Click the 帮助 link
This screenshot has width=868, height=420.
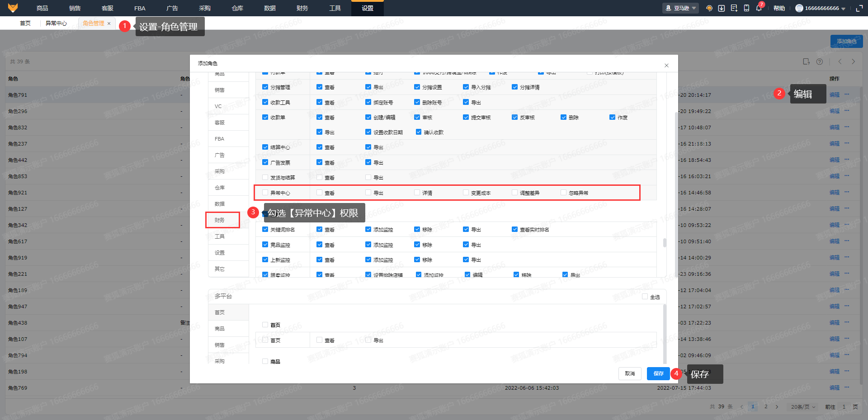[779, 8]
